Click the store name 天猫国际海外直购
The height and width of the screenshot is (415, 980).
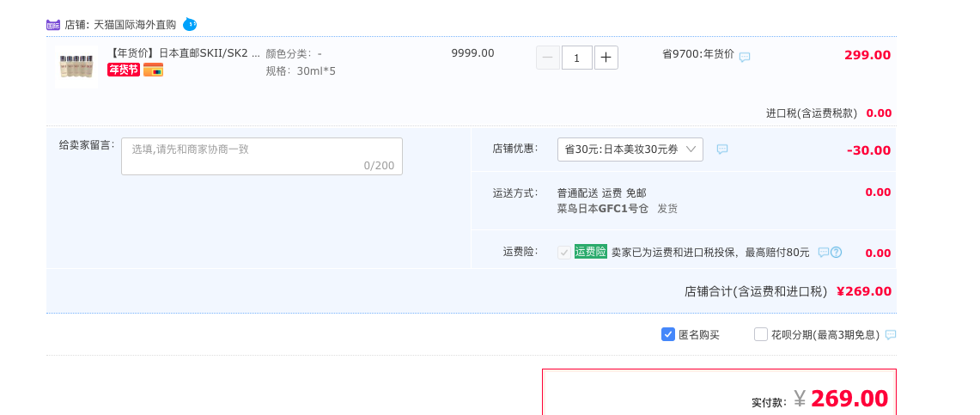[x=135, y=25]
